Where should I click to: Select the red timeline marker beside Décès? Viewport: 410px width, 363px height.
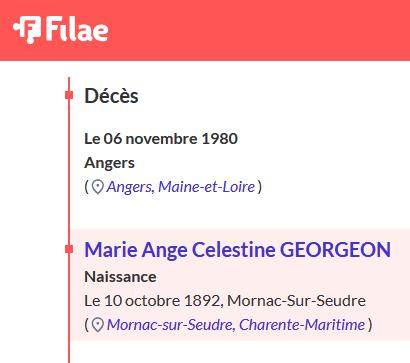tap(69, 95)
